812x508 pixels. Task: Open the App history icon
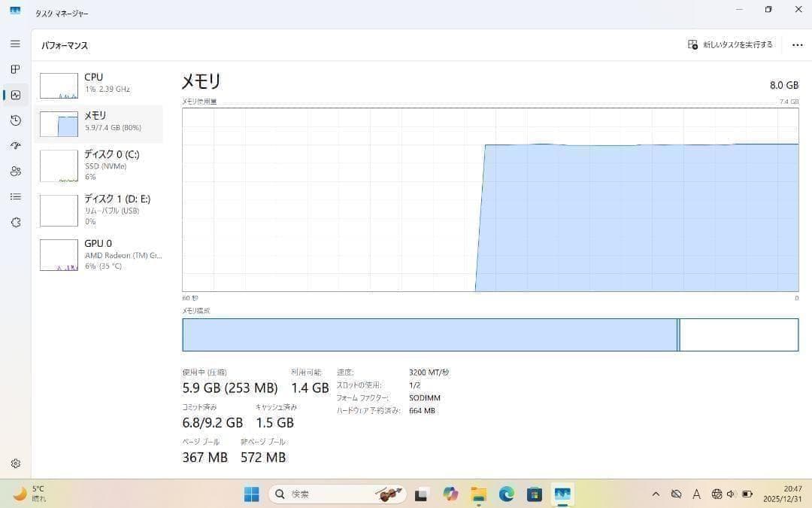(15, 120)
